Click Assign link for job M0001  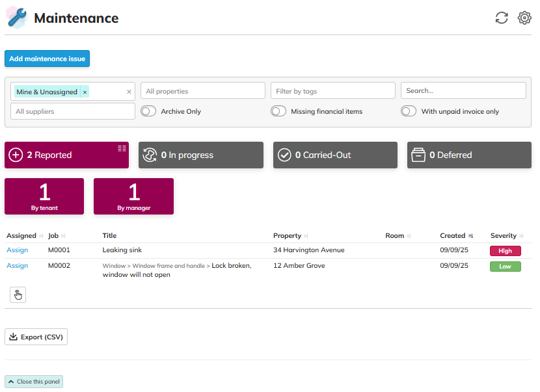[x=18, y=250]
